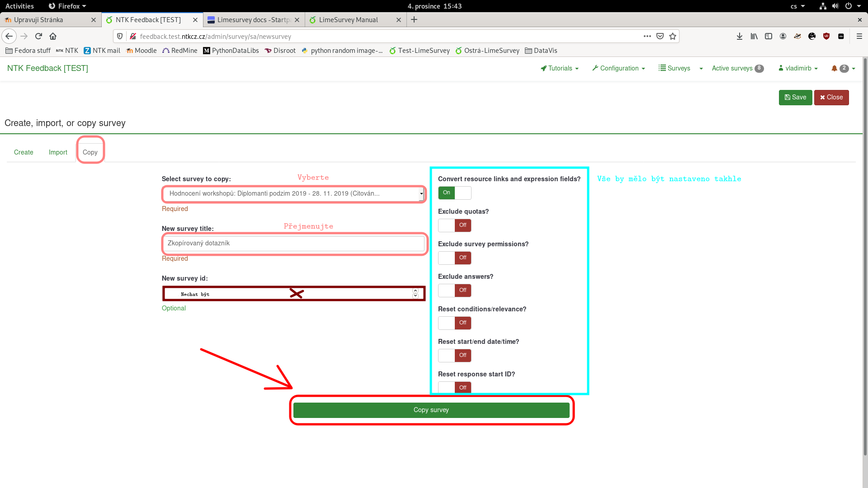Bookmark page with star icon
This screenshot has width=868, height=488.
(x=673, y=36)
